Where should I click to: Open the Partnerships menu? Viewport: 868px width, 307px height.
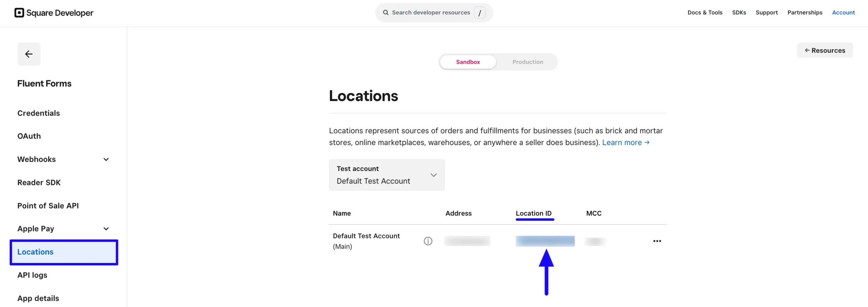coord(805,13)
